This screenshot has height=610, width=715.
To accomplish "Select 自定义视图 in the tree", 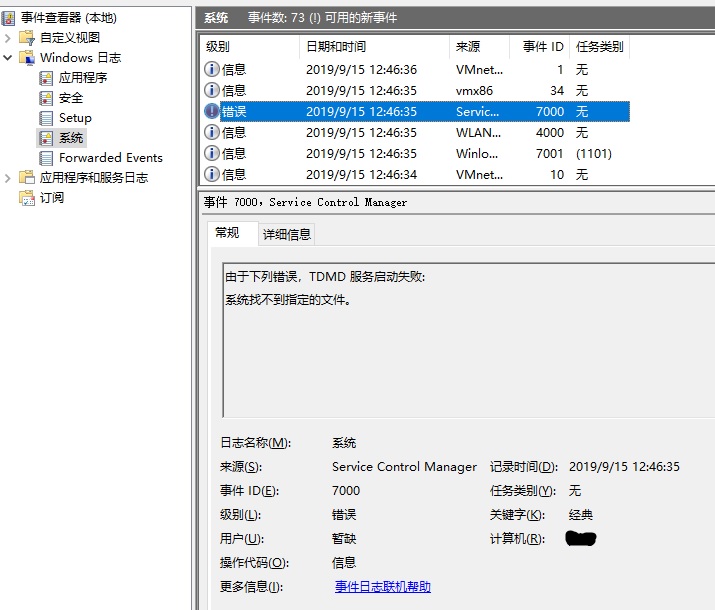I will coord(70,37).
